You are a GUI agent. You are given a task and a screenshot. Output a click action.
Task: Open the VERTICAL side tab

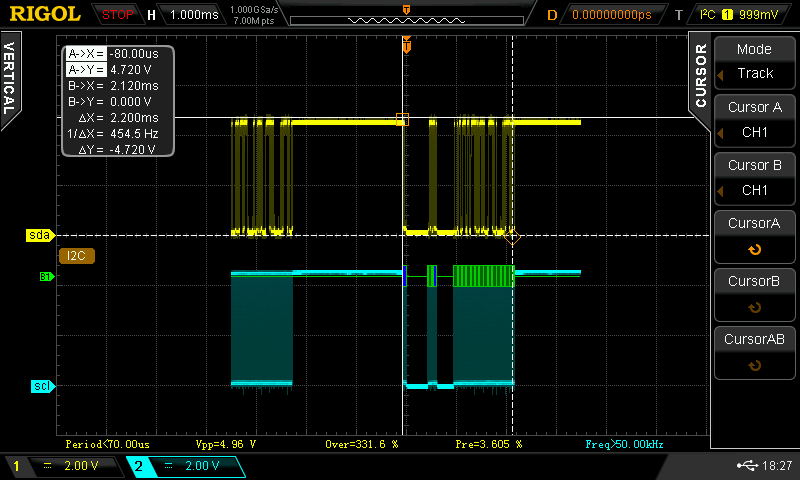coord(9,78)
